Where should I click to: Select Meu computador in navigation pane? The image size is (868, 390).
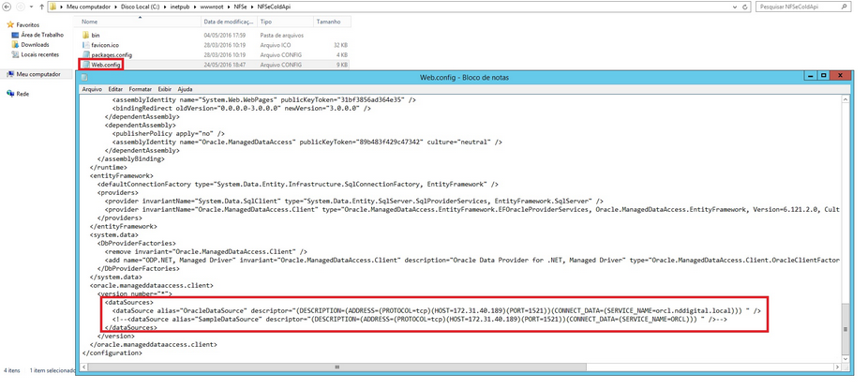[37, 74]
